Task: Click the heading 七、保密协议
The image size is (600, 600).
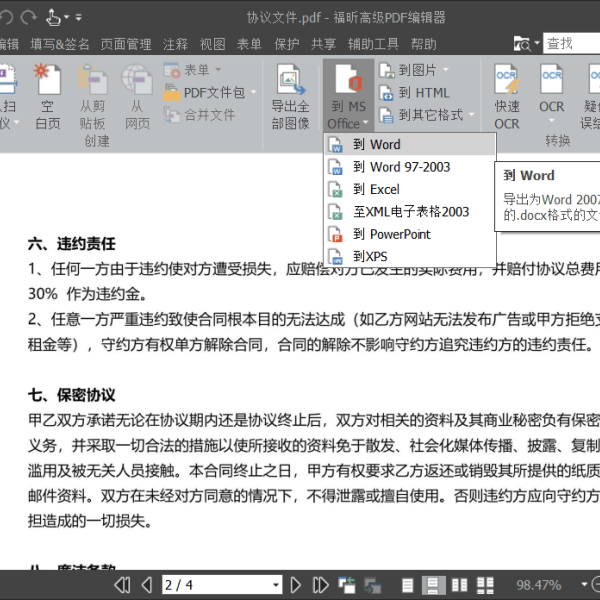Action: pyautogui.click(x=72, y=395)
